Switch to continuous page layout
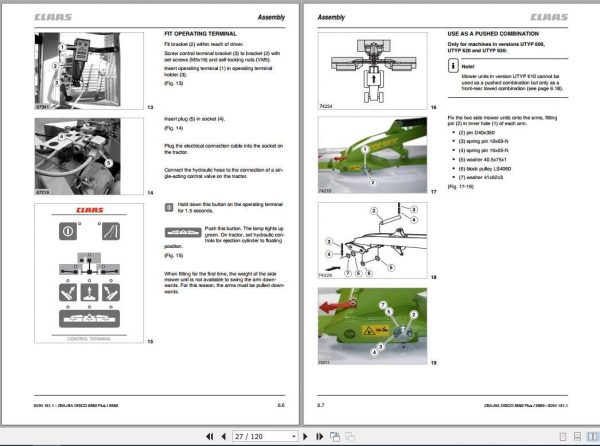Viewport: 600px width, 446px height. coord(577,437)
